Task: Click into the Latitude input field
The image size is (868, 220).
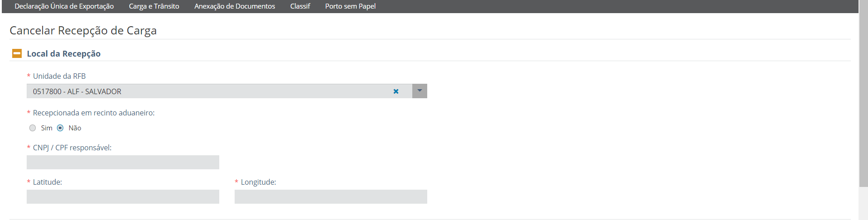Action: 123,196
